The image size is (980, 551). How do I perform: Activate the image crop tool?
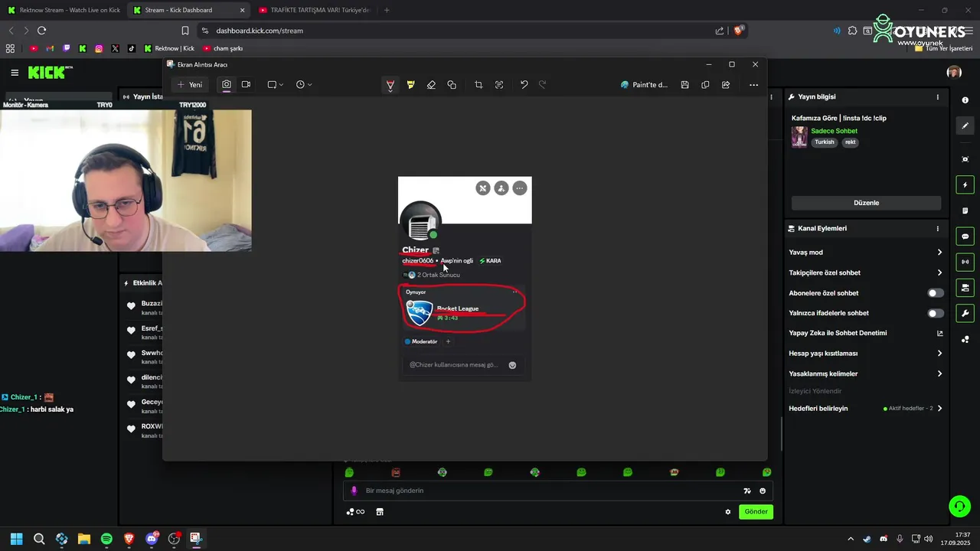tap(479, 85)
